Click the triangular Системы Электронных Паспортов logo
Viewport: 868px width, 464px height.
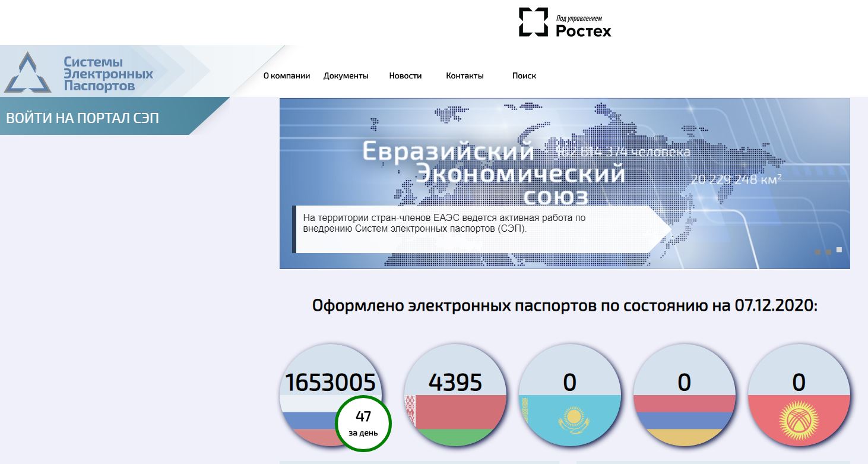point(28,73)
